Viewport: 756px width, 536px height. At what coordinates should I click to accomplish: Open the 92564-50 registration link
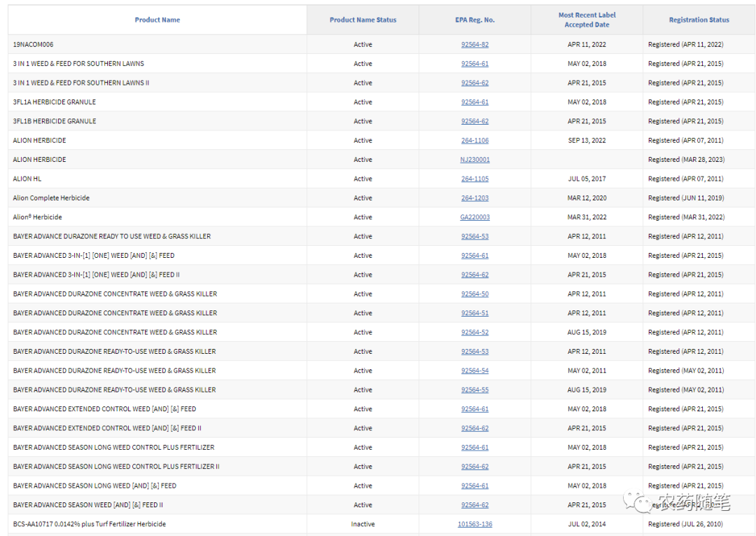pos(475,294)
